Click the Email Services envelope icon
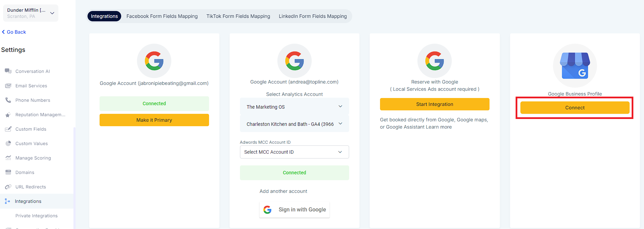644x229 pixels. [8, 86]
